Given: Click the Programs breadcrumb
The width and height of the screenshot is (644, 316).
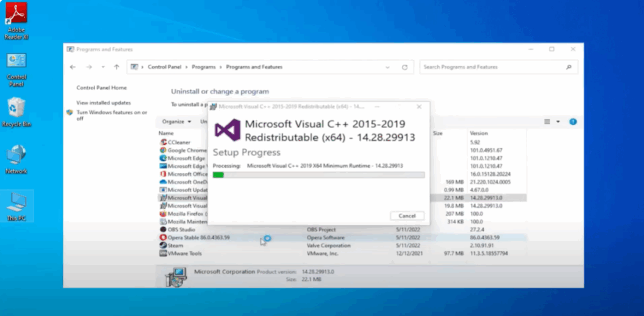Looking at the screenshot, I should click(204, 67).
